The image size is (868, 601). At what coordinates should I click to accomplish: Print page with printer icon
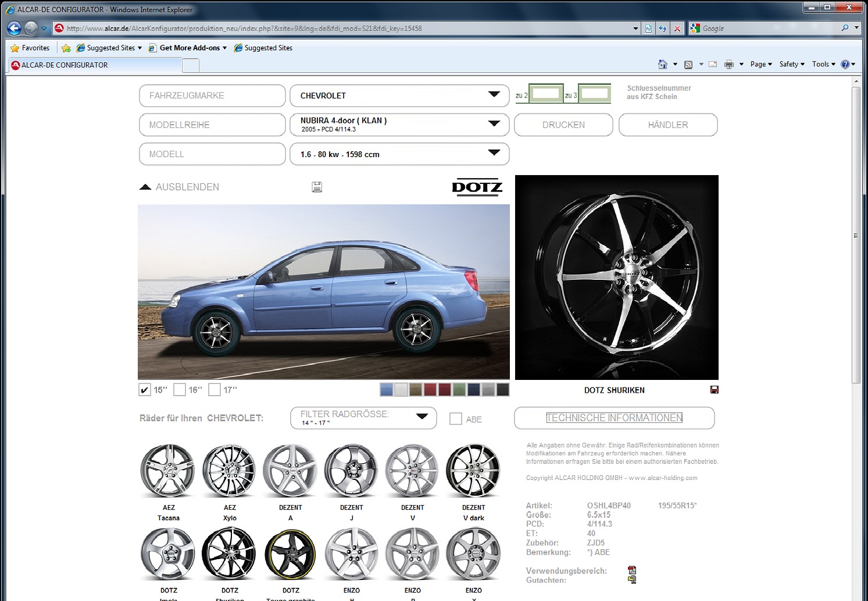tap(729, 65)
